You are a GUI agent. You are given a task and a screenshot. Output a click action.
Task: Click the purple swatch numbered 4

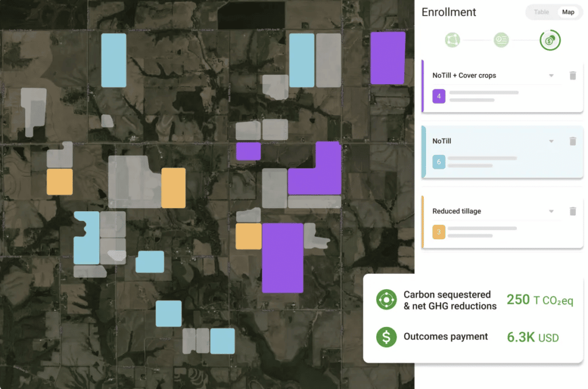439,96
